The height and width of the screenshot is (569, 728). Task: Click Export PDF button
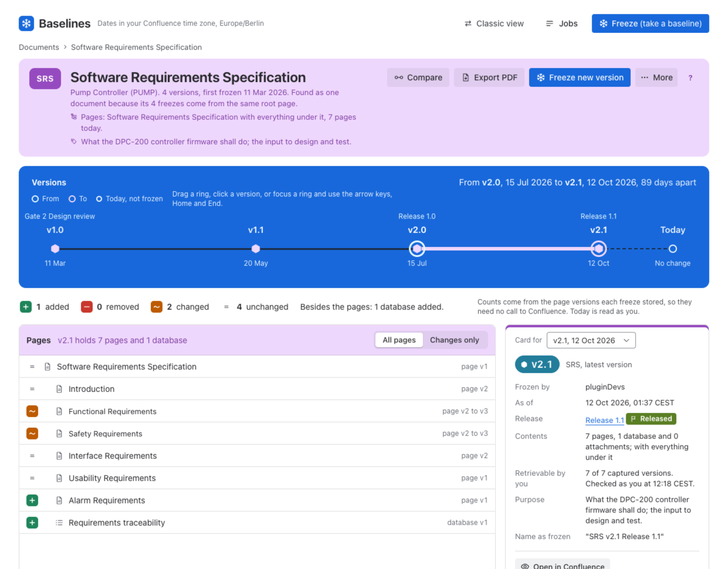[489, 77]
